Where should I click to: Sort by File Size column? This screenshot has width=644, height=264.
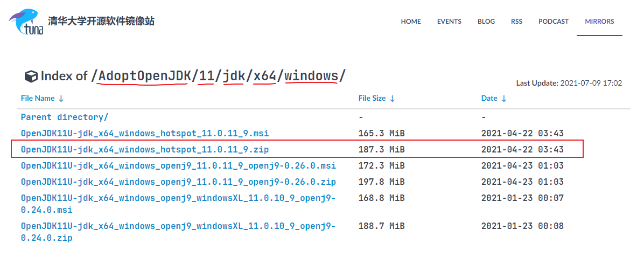point(376,98)
